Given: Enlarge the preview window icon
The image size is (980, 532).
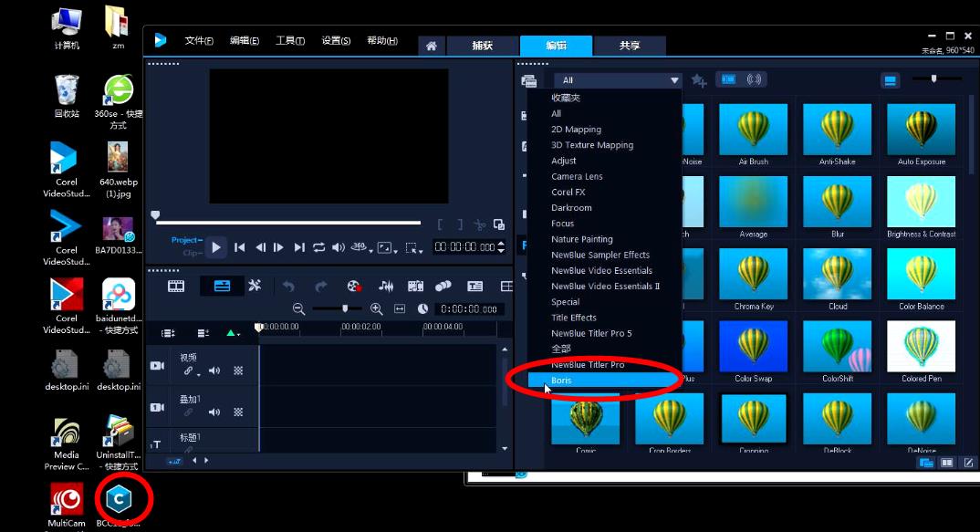Looking at the screenshot, I should pyautogui.click(x=499, y=224).
